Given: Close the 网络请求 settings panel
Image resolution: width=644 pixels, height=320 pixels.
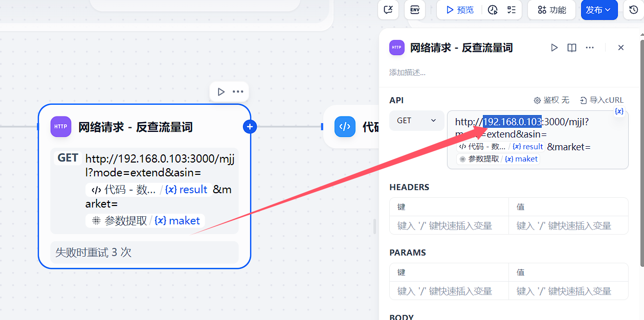Looking at the screenshot, I should tap(621, 48).
